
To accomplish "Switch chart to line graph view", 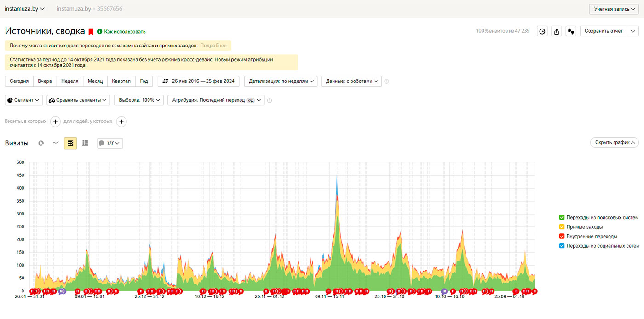I will (x=56, y=143).
